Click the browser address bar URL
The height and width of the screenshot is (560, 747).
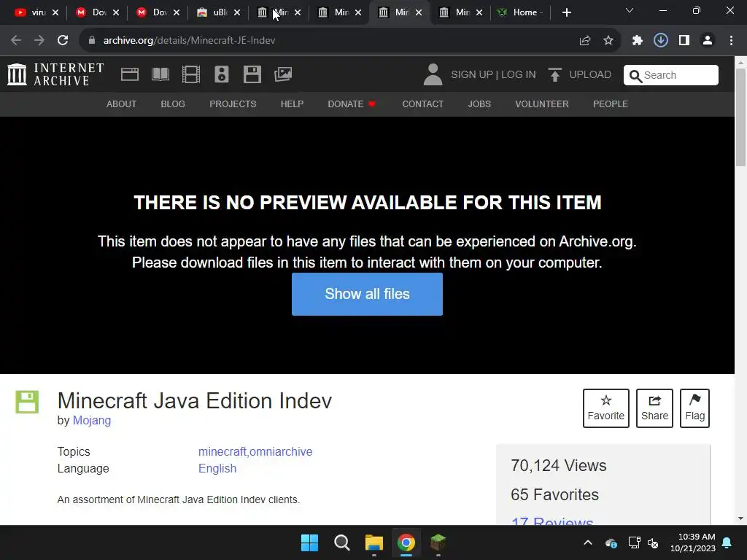pyautogui.click(x=189, y=41)
